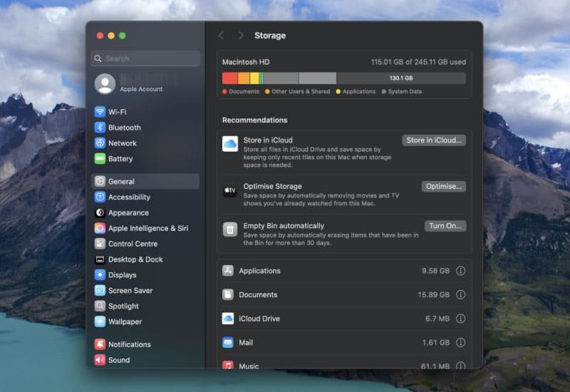Select the Mail storage row label
Screen dimensions: 570x392
pyautogui.click(x=246, y=343)
